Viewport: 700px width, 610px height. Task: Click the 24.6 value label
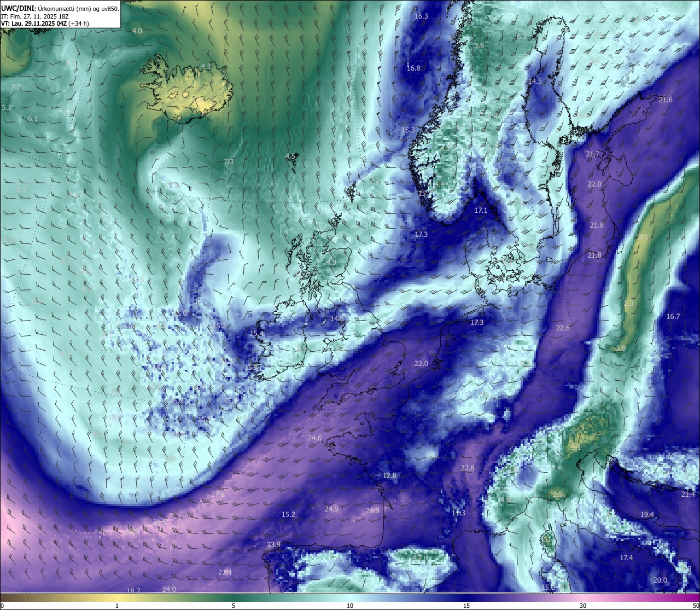pyautogui.click(x=314, y=438)
